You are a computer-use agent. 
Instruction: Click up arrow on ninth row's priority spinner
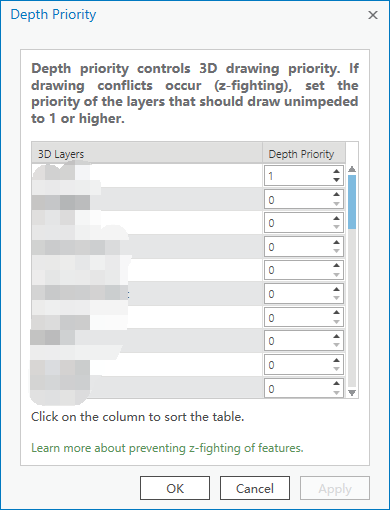[x=336, y=360]
